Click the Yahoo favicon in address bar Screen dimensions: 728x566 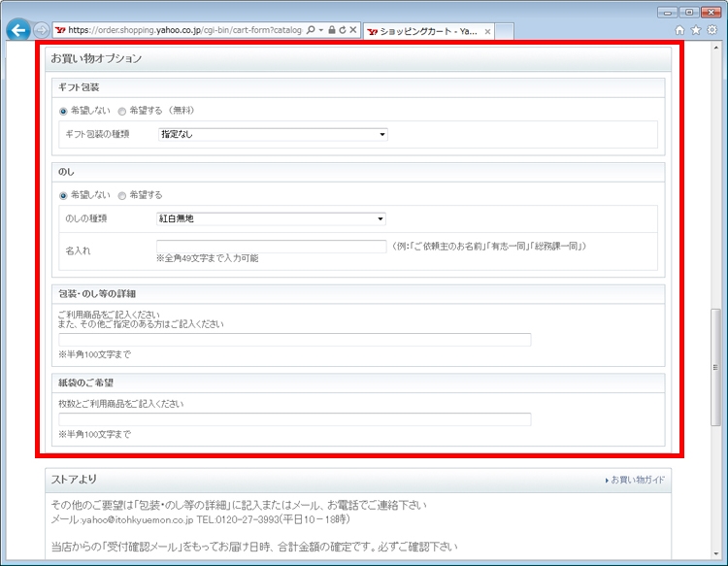click(x=60, y=30)
